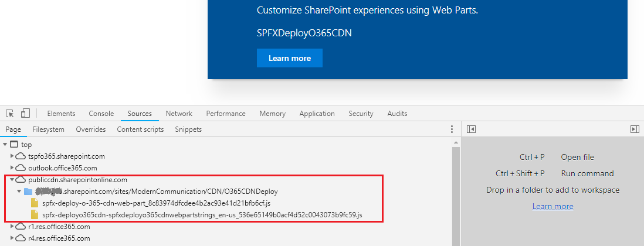Select the publiccdn.sharepointonline.com cloud icon
This screenshot has height=246, width=644.
[21, 180]
